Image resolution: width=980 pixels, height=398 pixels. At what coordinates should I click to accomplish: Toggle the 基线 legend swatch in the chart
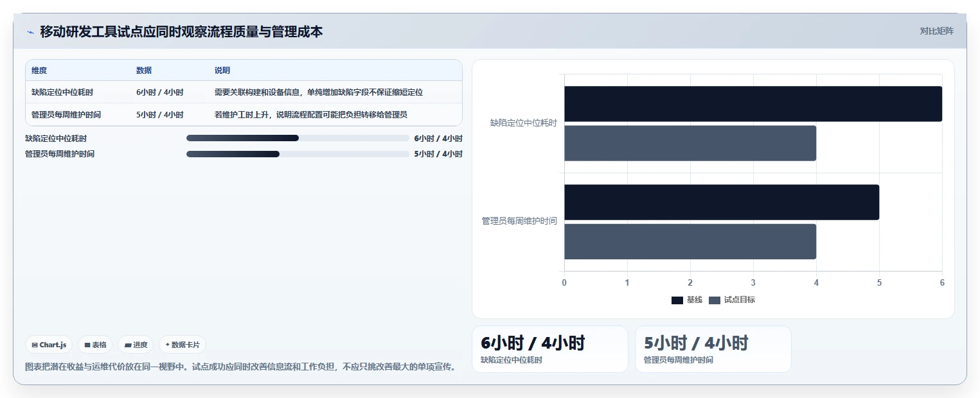pyautogui.click(x=677, y=300)
